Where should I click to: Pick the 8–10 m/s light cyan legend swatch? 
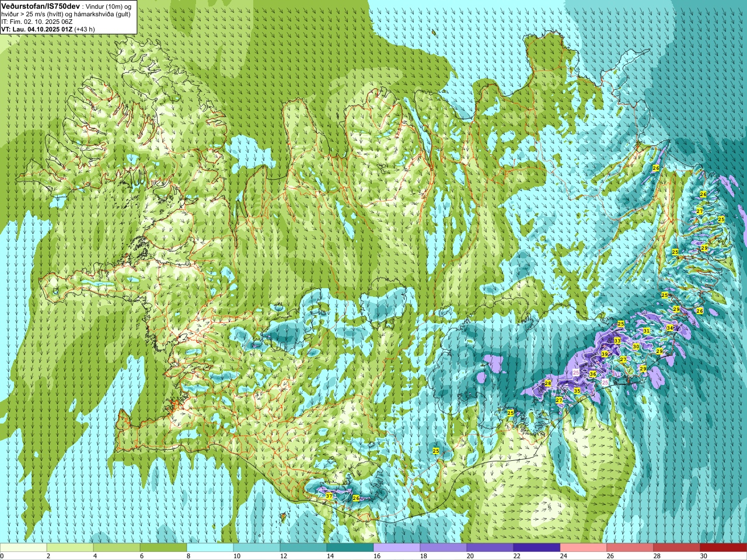pos(210,548)
